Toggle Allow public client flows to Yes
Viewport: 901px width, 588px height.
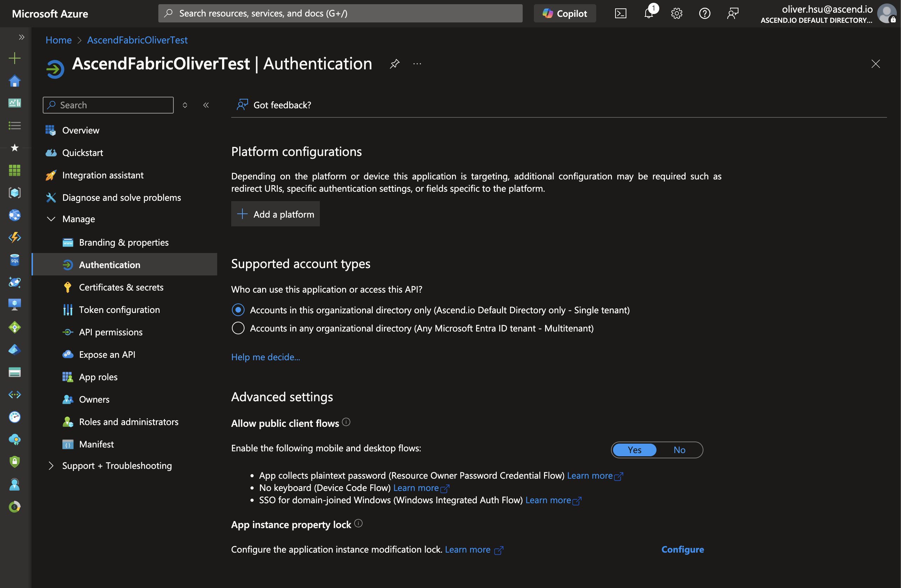(x=634, y=450)
